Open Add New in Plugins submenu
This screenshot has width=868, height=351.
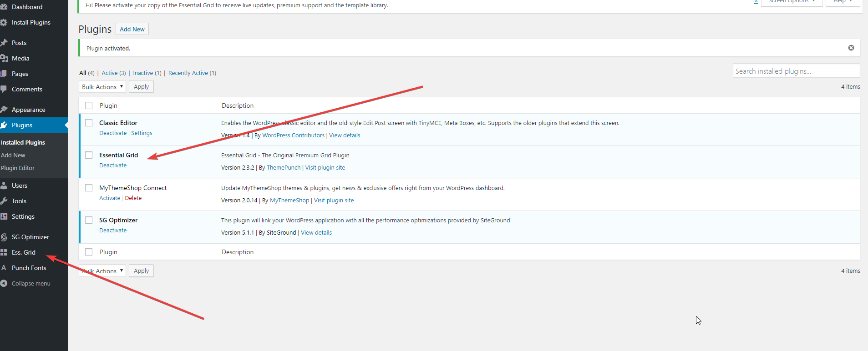[13, 155]
